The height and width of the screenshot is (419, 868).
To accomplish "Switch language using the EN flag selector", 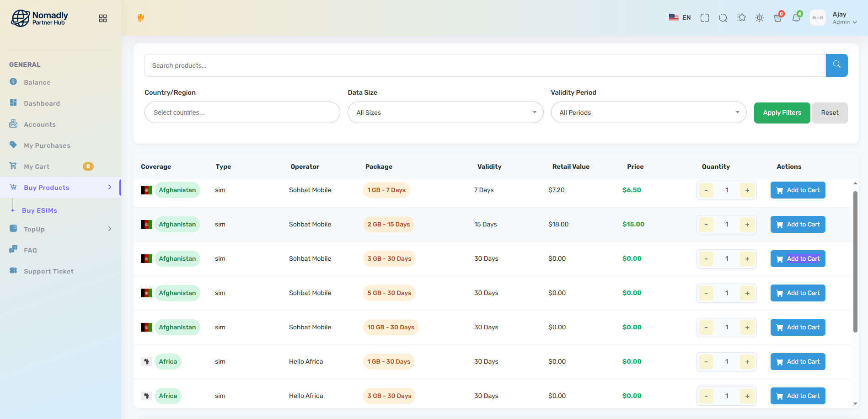I will tap(680, 18).
